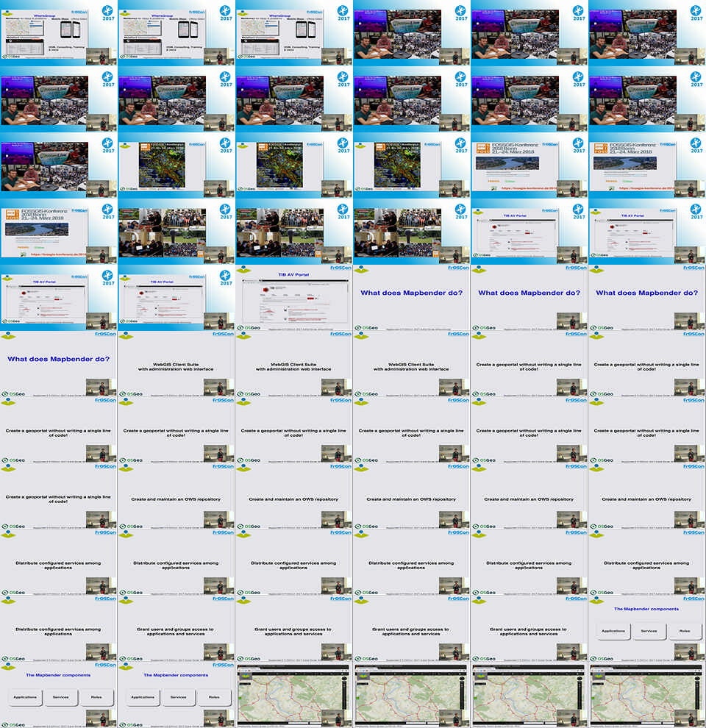Open the full-frame TIB AV Portal thumbnail without 2017 badge
706x728 pixels.
294,298
